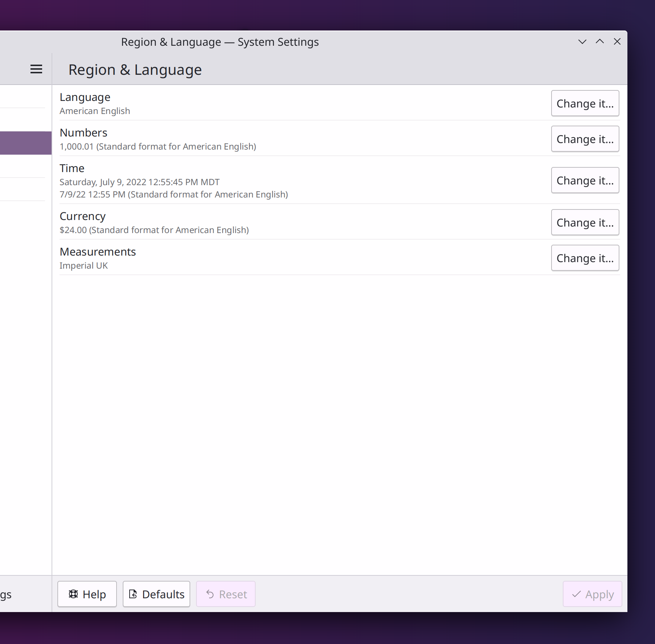Click the Time entry showing Saturday, July 9
655x644 pixels.
[139, 182]
